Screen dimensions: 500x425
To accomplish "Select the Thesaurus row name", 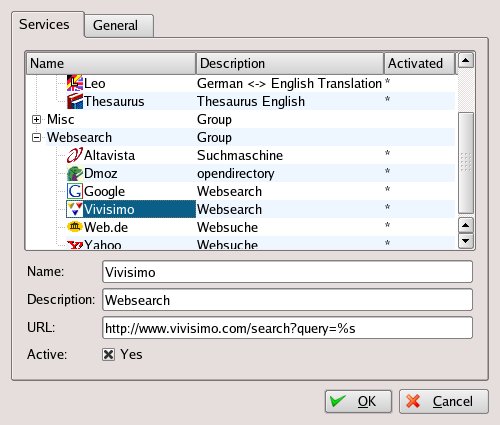I will click(114, 101).
